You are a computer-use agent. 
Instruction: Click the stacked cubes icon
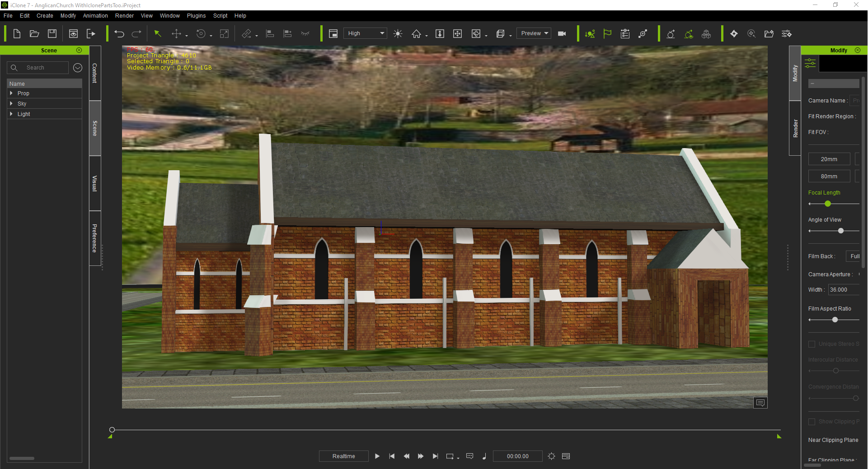[706, 33]
